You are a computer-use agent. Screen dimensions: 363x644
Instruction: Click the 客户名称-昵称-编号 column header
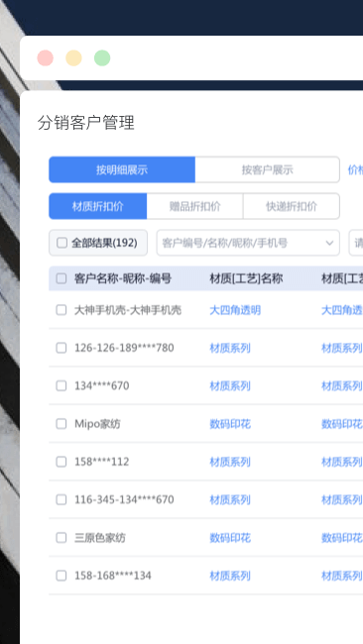click(123, 278)
